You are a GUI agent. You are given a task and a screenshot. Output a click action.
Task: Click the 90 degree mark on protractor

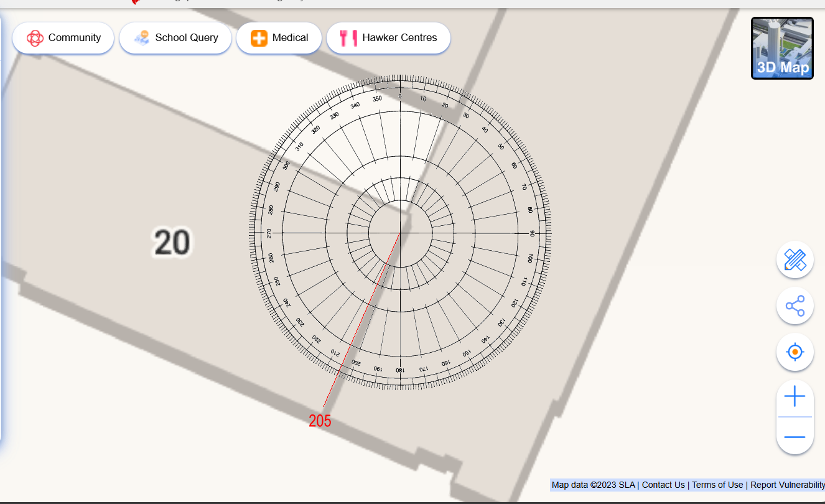pos(532,233)
